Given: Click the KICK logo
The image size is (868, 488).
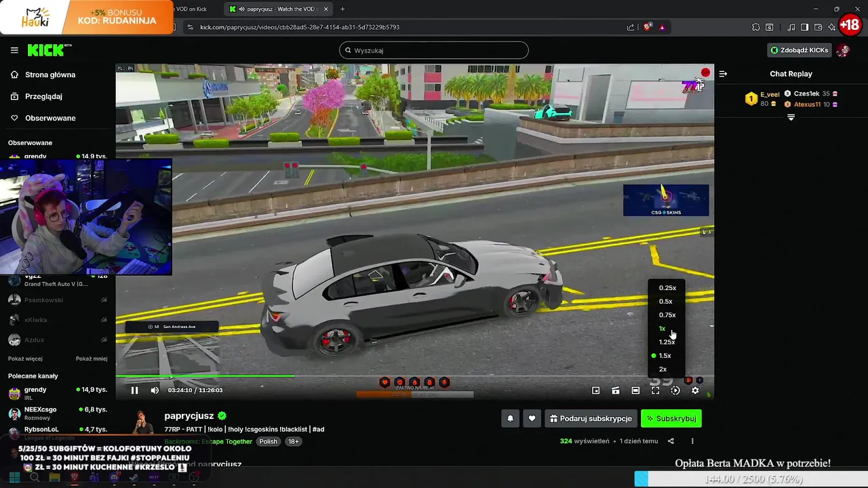Looking at the screenshot, I should point(49,50).
